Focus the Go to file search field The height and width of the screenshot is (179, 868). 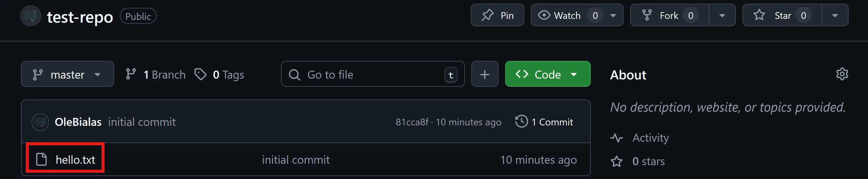pyautogui.click(x=367, y=74)
